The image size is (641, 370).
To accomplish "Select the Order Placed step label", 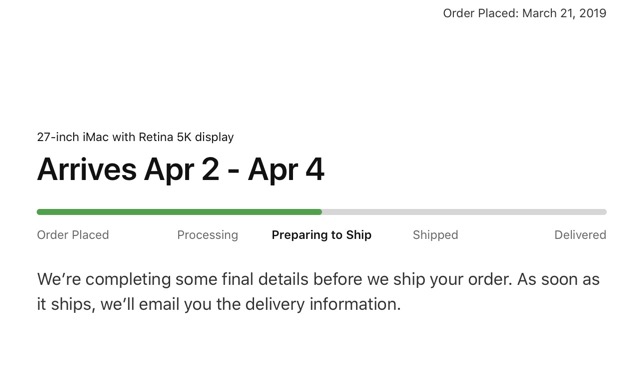I will pyautogui.click(x=73, y=235).
